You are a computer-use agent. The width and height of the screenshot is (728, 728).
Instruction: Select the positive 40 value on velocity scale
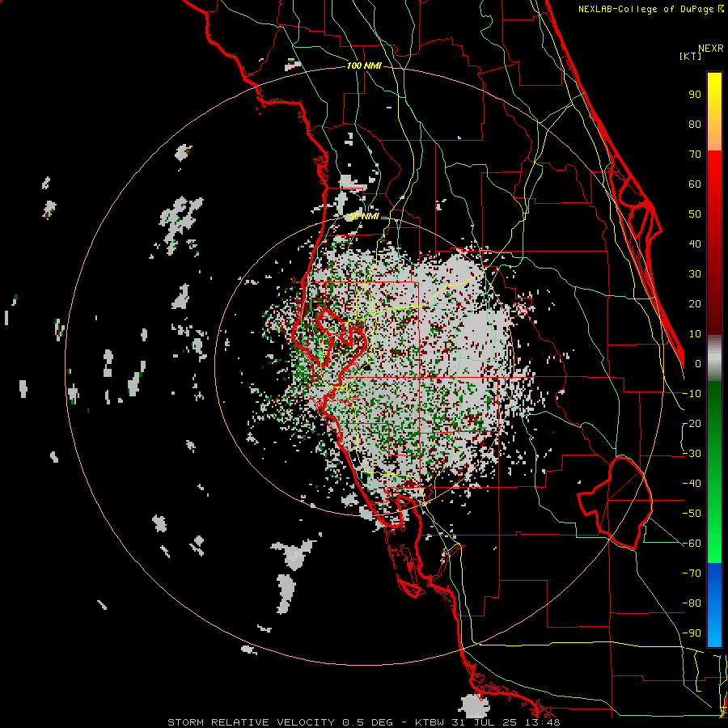(x=695, y=243)
